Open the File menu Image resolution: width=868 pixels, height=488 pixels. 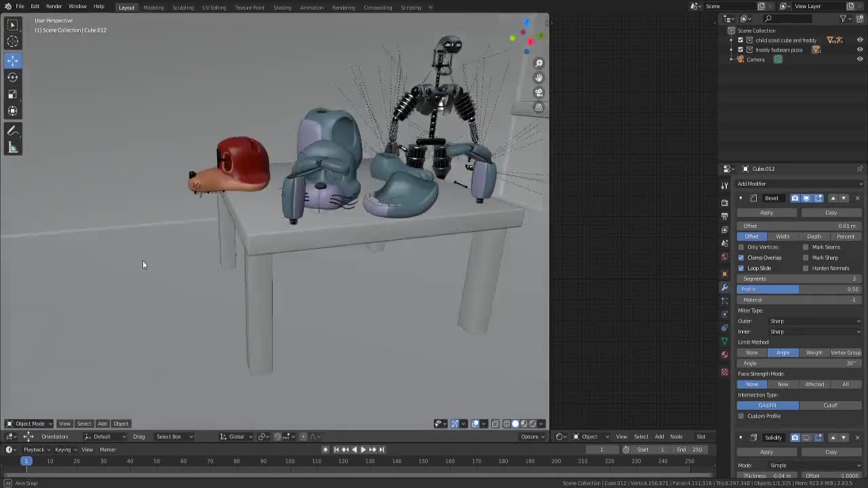point(20,7)
